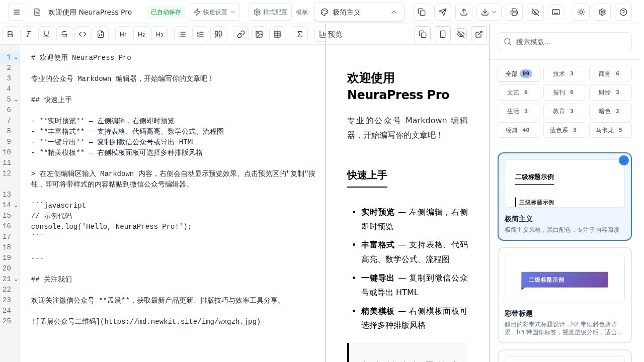Collapse the fold at line 5
644x362 pixels.
[16, 100]
